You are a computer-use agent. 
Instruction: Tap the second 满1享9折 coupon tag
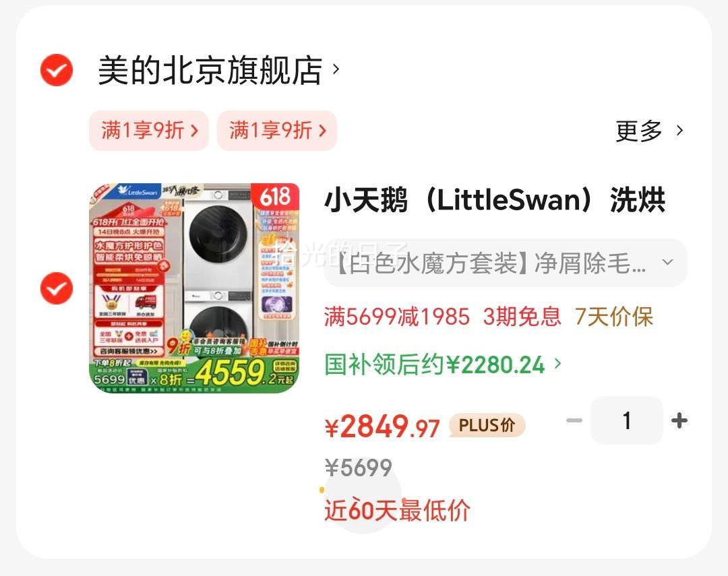[x=277, y=131]
